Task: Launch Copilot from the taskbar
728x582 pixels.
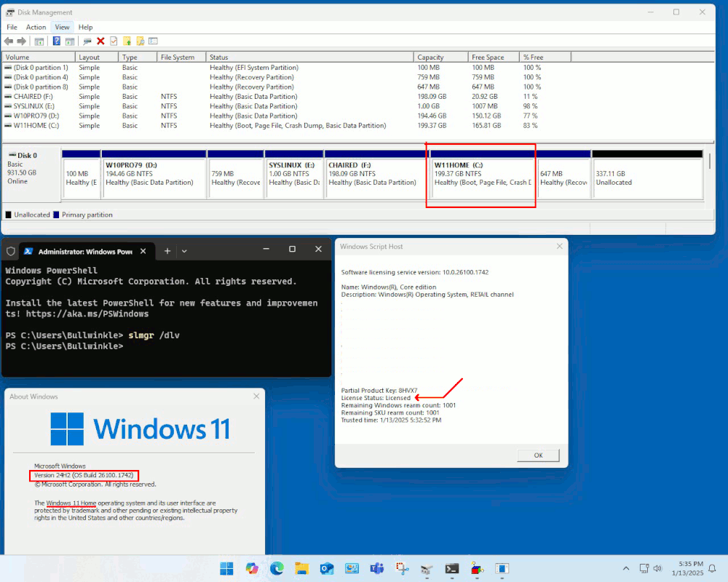Action: click(x=252, y=568)
